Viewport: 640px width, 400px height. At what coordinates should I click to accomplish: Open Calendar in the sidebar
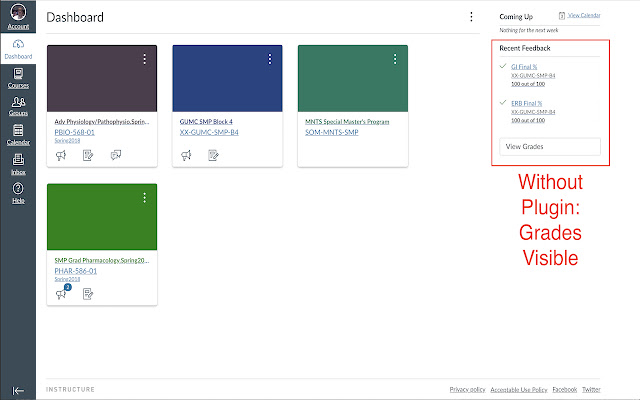point(18,135)
